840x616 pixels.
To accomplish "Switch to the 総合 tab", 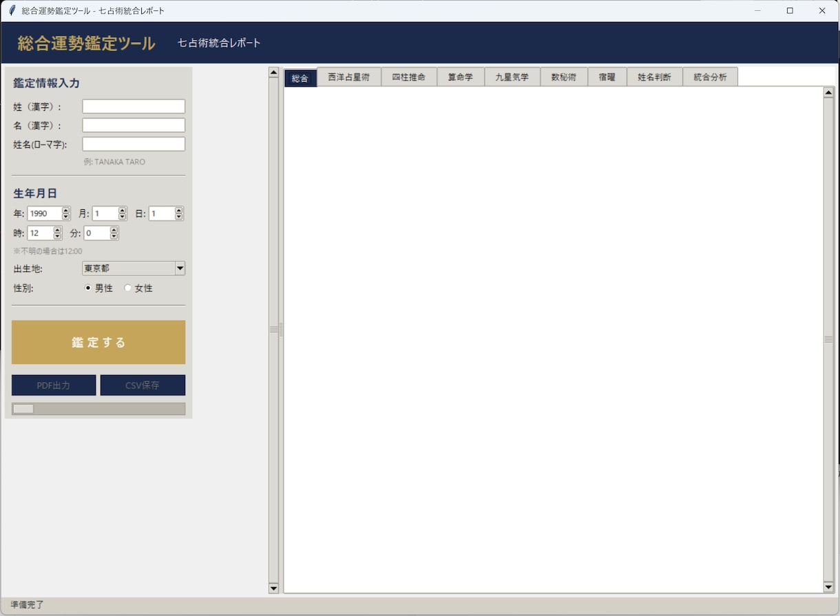I will point(300,78).
